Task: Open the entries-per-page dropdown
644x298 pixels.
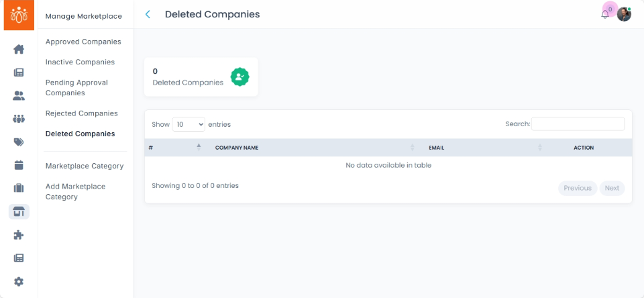Action: tap(189, 124)
